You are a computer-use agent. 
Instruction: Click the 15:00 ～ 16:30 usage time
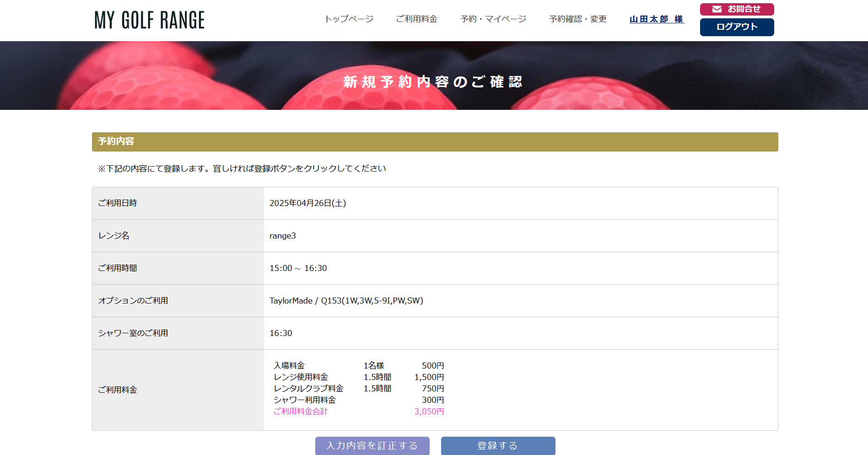tap(298, 268)
